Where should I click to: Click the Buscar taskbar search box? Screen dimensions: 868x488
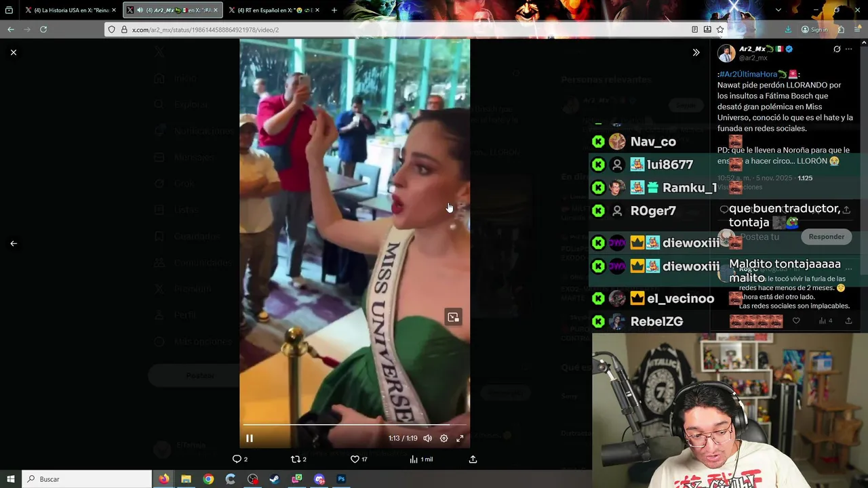(x=87, y=479)
